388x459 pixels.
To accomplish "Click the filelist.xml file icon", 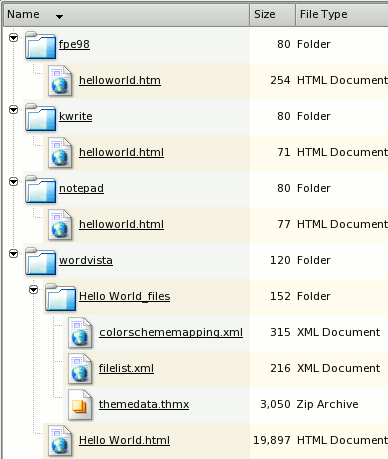I will point(80,369).
